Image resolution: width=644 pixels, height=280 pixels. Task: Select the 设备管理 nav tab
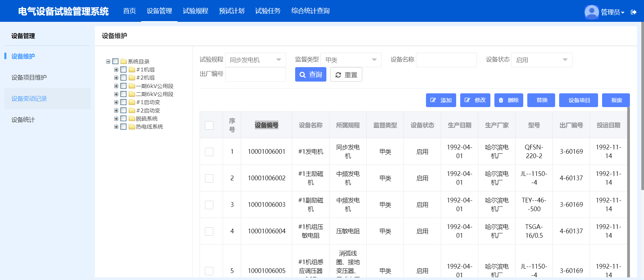tap(159, 11)
